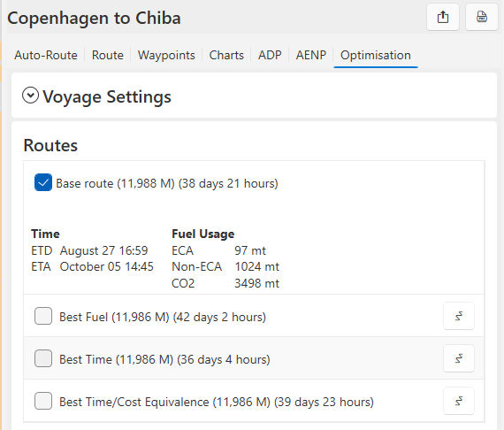This screenshot has height=430, width=504.
Task: Switch to the Auto-Route tab
Action: click(x=46, y=55)
